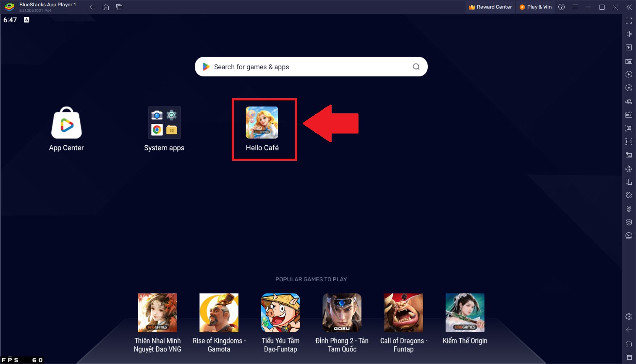This screenshot has width=636, height=364.
Task: Rotate the screen from sidebar
Action: click(629, 195)
